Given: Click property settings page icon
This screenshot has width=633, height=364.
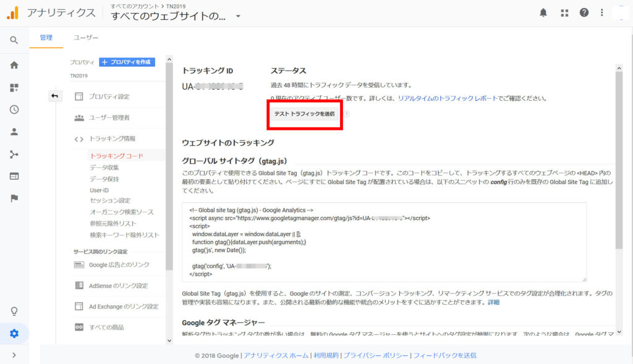Looking at the screenshot, I should pyautogui.click(x=79, y=96).
